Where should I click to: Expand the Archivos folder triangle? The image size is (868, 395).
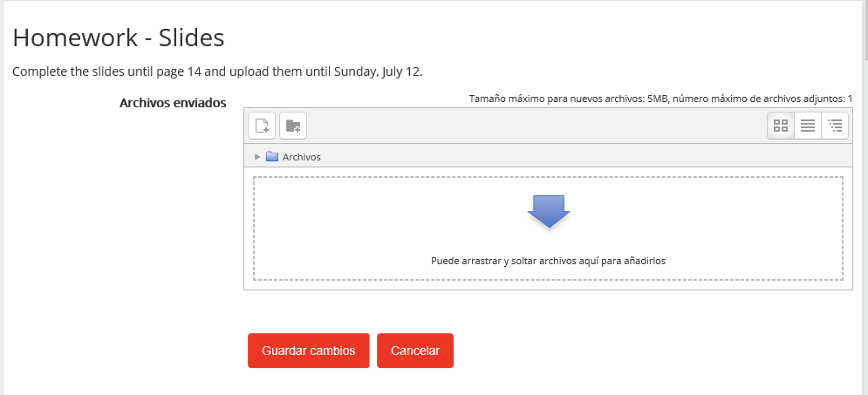(256, 157)
